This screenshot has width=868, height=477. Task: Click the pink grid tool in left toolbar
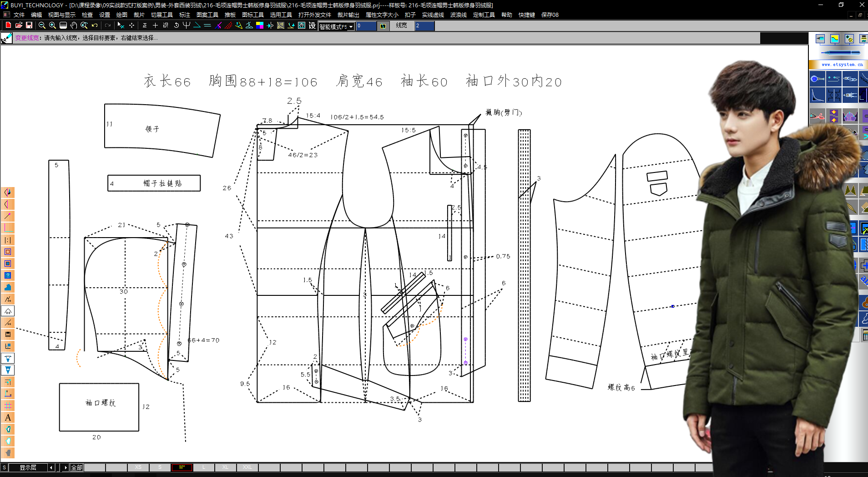pos(8,406)
